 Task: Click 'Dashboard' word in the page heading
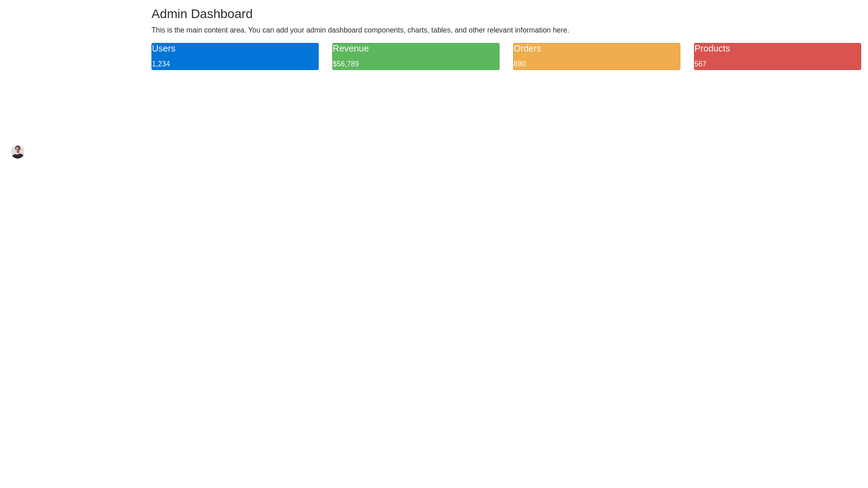click(222, 14)
